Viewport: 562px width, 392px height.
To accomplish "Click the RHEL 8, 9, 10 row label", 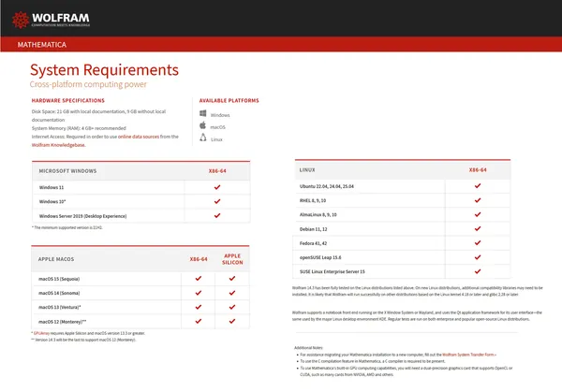I will [x=313, y=201].
